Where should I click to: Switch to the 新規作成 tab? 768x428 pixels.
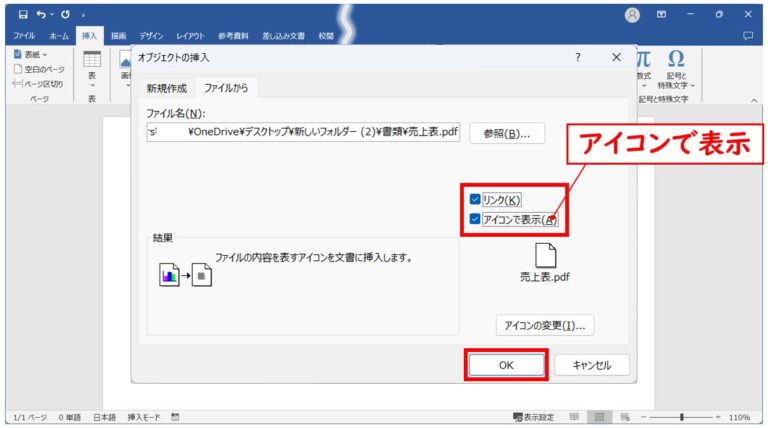click(x=166, y=89)
